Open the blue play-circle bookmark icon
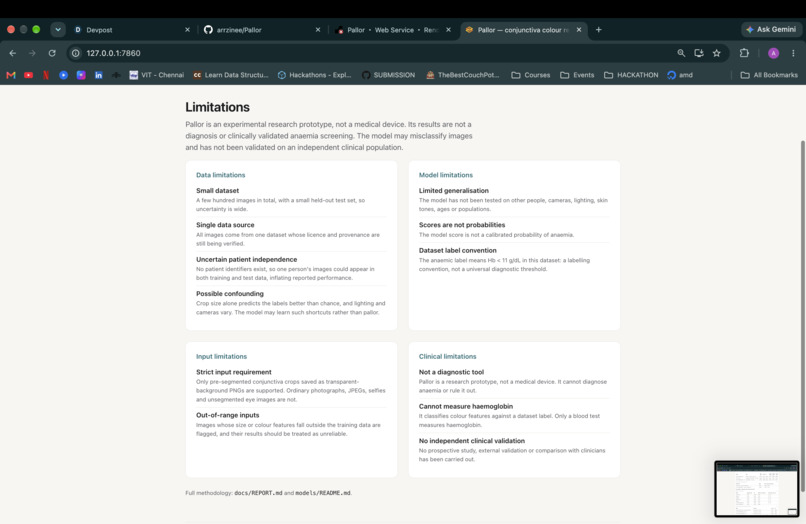This screenshot has width=806, height=524. (63, 75)
